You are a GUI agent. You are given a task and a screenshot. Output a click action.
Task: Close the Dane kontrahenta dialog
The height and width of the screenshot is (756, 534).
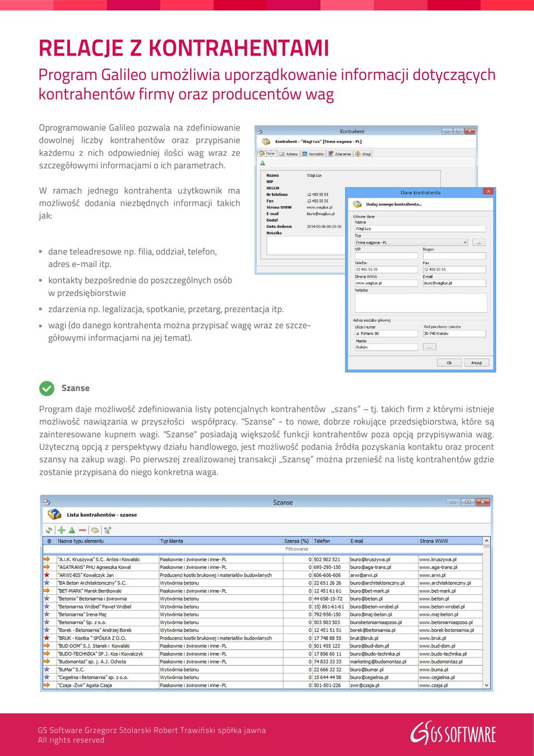click(x=488, y=192)
